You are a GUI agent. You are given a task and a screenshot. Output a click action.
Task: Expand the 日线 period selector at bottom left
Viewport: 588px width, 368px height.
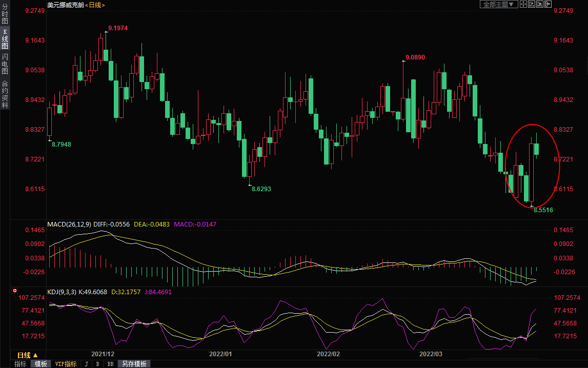tap(28, 355)
